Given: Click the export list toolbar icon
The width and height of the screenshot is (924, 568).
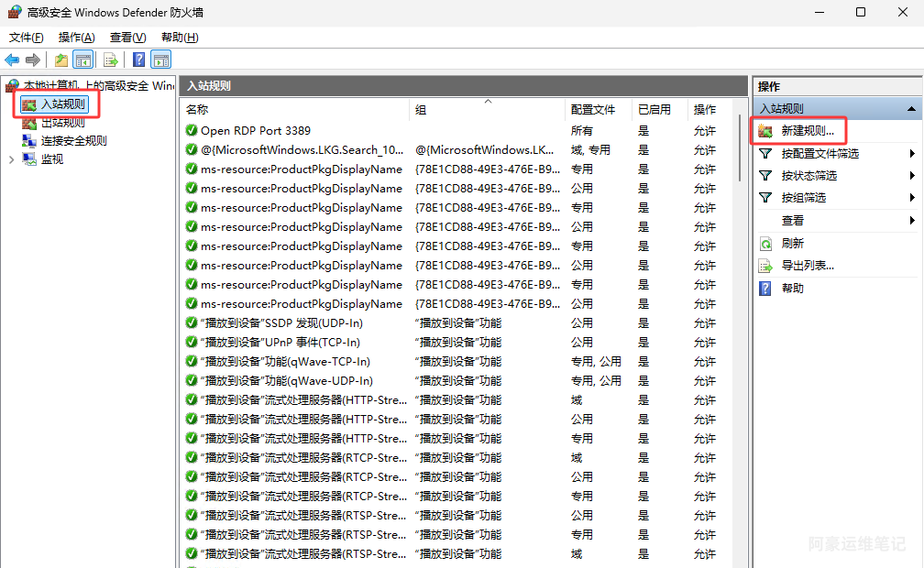Looking at the screenshot, I should pos(111,60).
